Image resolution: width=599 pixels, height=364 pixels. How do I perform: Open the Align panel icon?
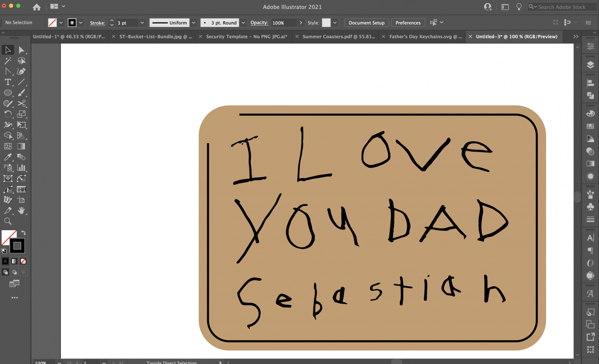(x=591, y=83)
